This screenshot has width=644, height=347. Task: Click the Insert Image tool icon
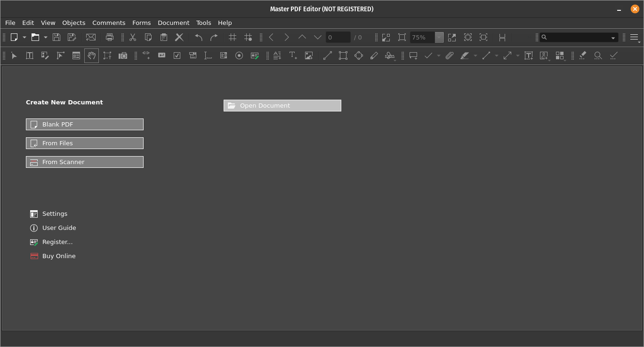[x=309, y=55]
